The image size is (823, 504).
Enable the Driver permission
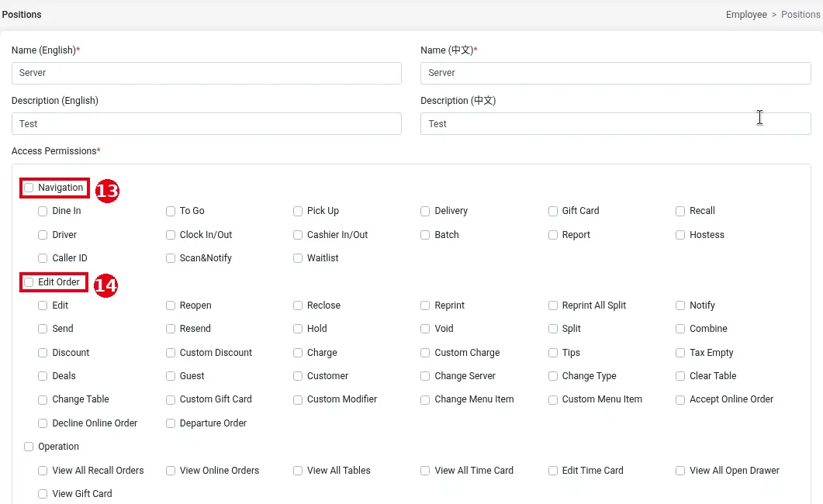[43, 235]
